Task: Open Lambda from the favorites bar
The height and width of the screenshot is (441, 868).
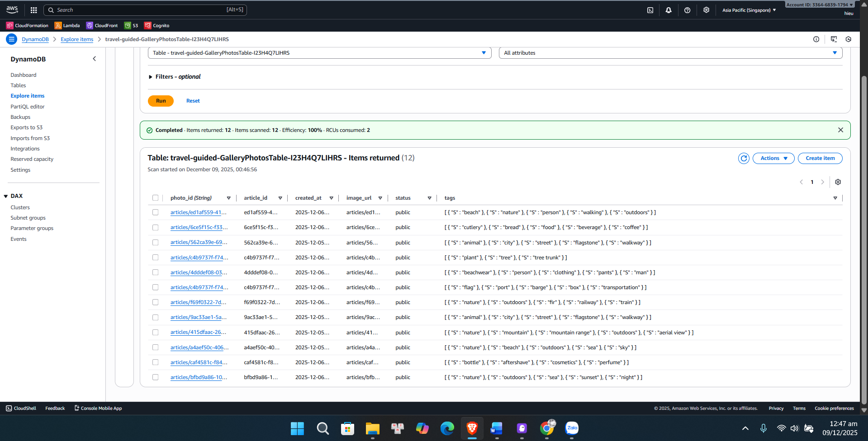Action: coord(67,26)
